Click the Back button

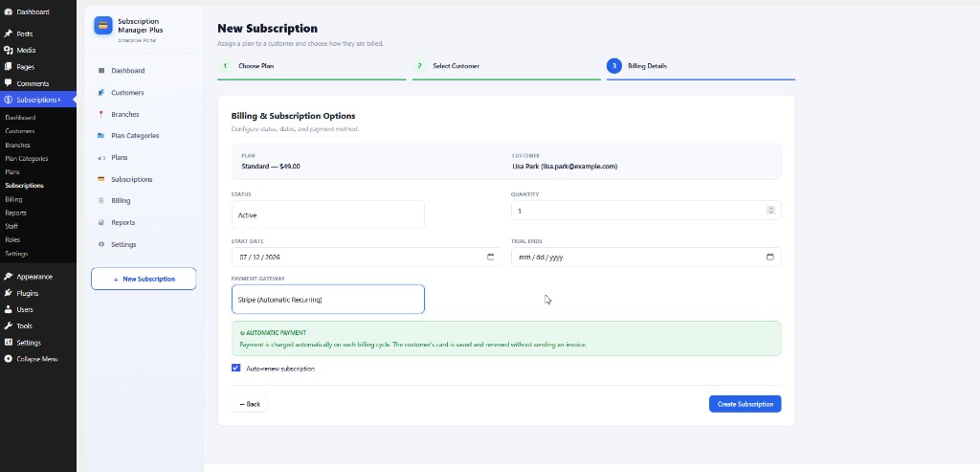pos(250,404)
